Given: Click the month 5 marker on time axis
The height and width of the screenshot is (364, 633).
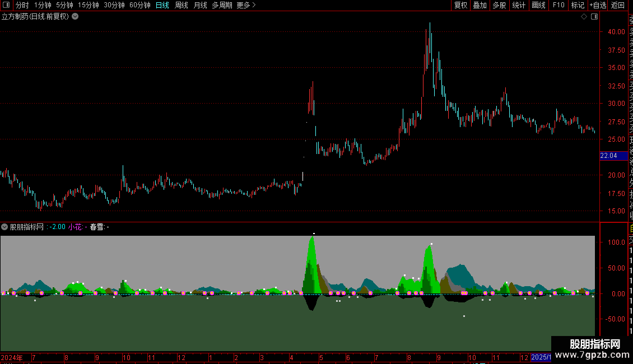Looking at the screenshot, I should point(322,357).
